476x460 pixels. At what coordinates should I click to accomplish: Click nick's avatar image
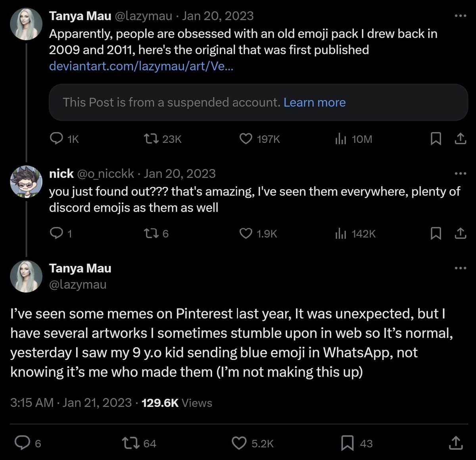[26, 182]
